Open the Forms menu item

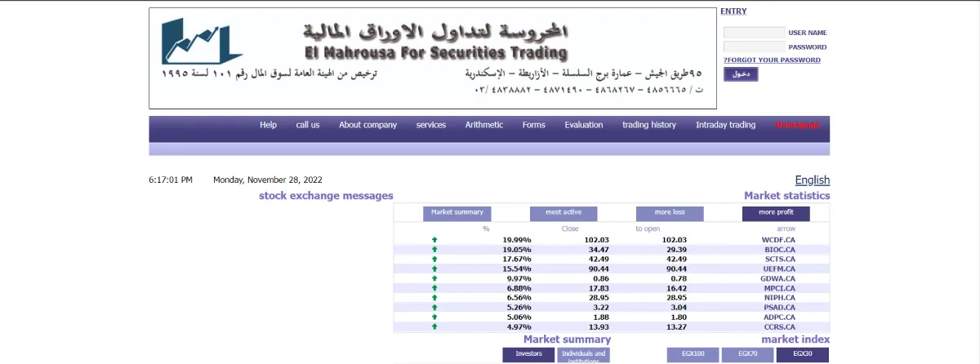[x=534, y=125]
